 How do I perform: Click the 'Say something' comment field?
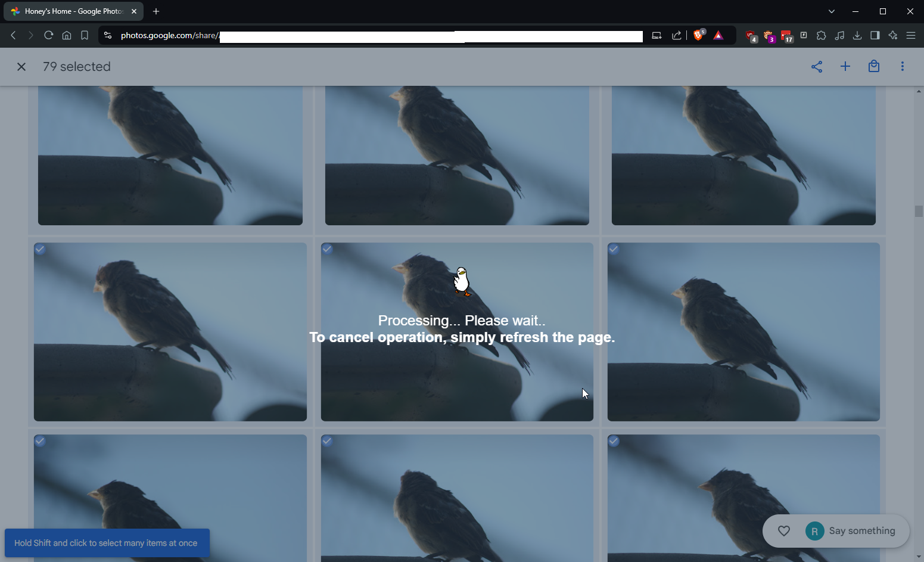click(862, 530)
